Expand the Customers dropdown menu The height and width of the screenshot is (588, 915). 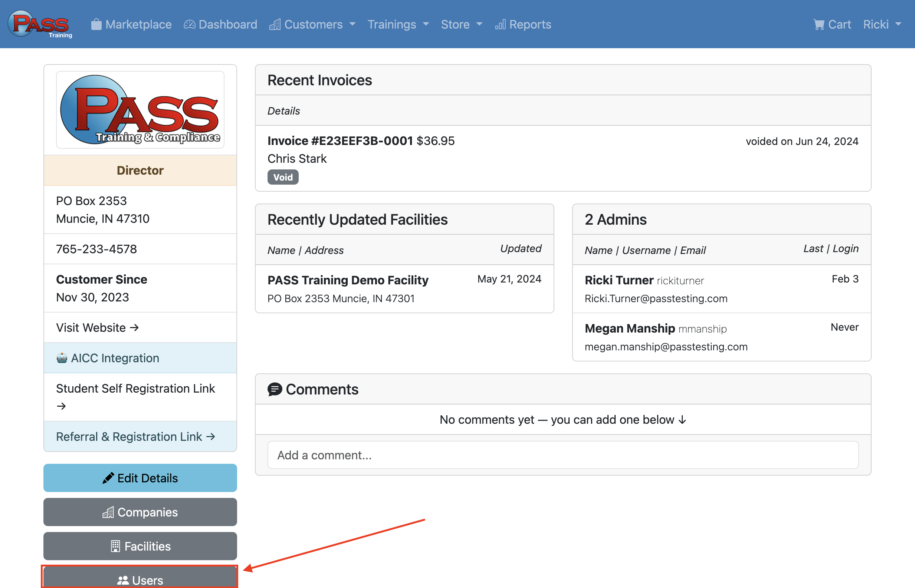tap(313, 24)
